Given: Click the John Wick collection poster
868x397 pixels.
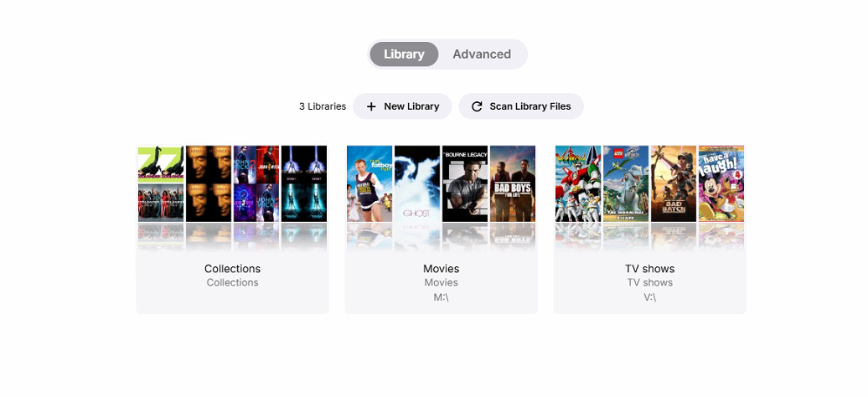Looking at the screenshot, I should [x=256, y=183].
